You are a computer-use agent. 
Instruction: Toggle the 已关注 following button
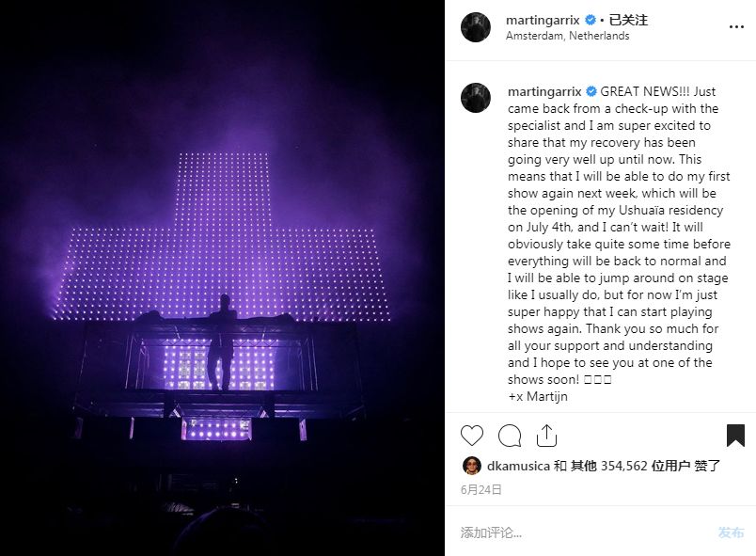629,20
